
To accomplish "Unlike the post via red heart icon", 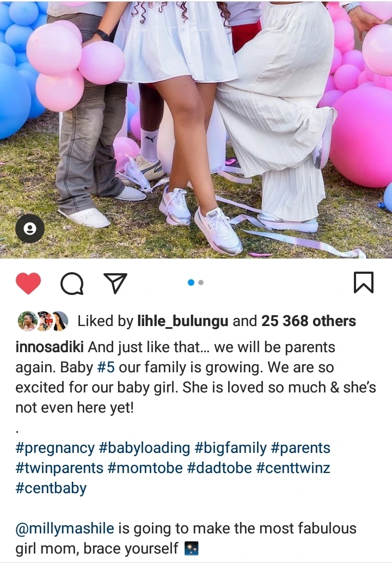I will click(x=28, y=283).
